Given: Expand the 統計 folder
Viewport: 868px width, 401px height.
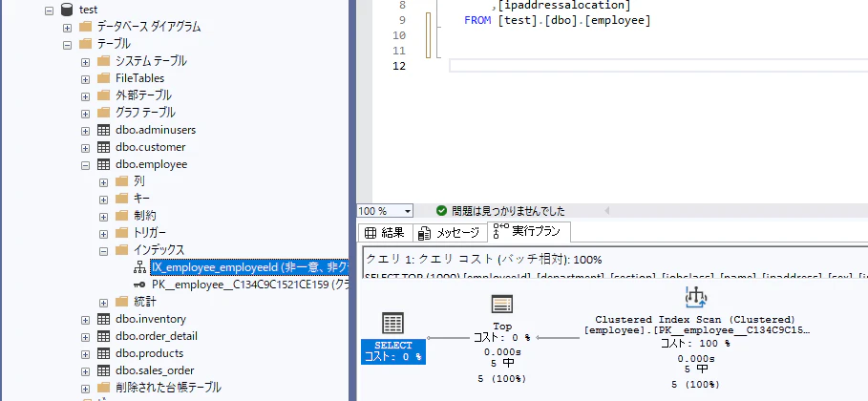Looking at the screenshot, I should tap(103, 303).
